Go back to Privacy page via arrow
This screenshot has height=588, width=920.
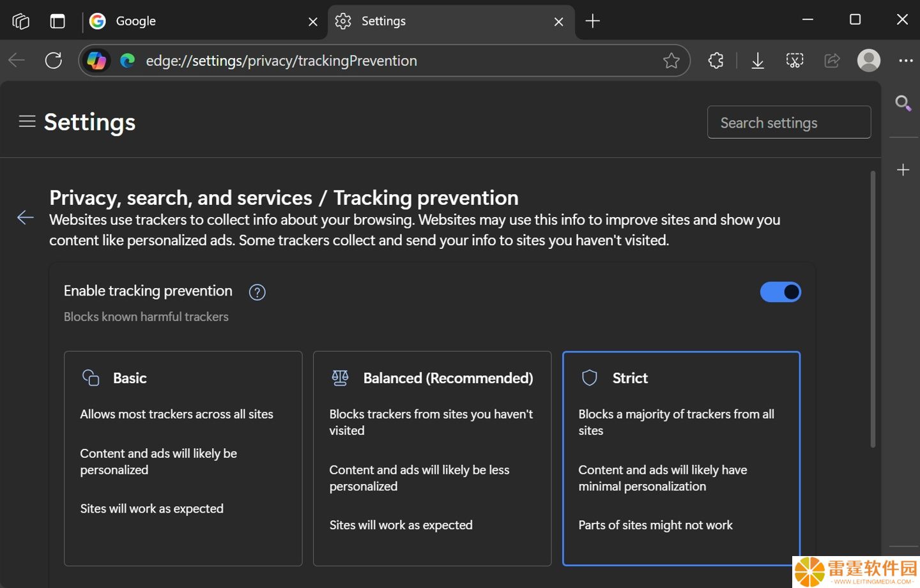pyautogui.click(x=26, y=218)
